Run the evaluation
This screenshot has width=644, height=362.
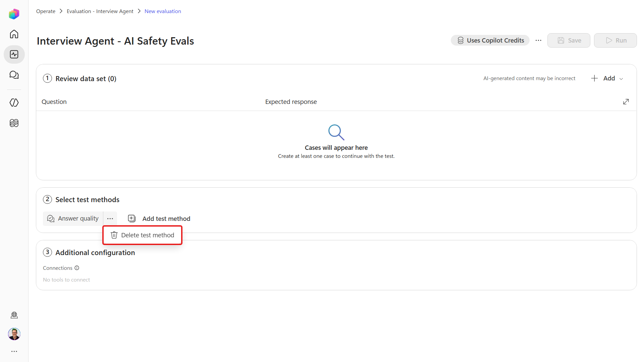pyautogui.click(x=615, y=40)
